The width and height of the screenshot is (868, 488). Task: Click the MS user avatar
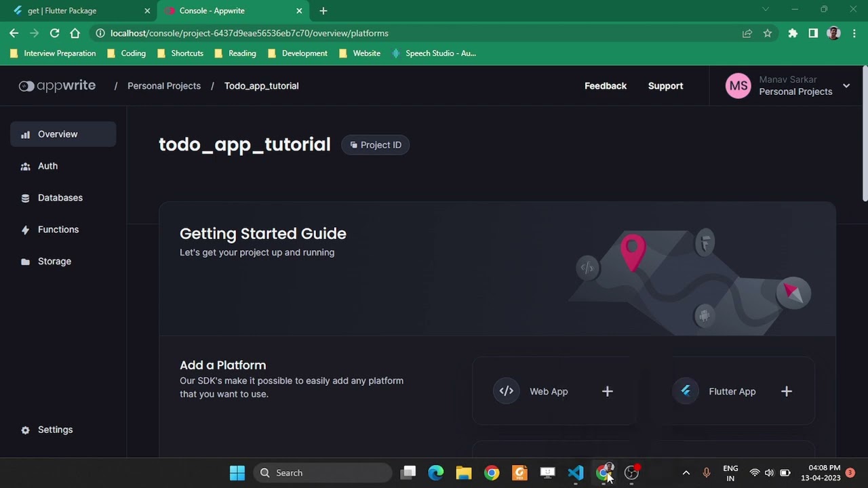pos(738,86)
